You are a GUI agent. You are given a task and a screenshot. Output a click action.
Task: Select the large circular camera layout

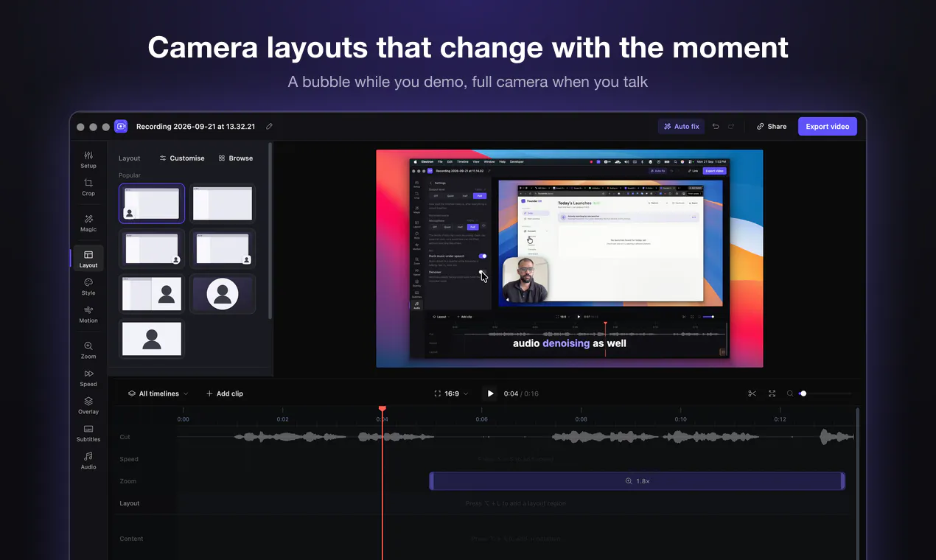223,294
